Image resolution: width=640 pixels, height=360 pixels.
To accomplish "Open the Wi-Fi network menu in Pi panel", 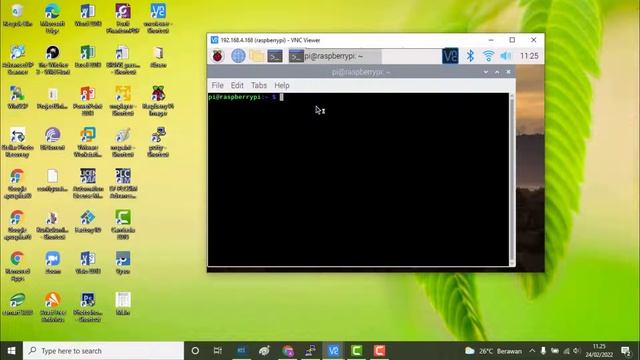I will tap(488, 56).
